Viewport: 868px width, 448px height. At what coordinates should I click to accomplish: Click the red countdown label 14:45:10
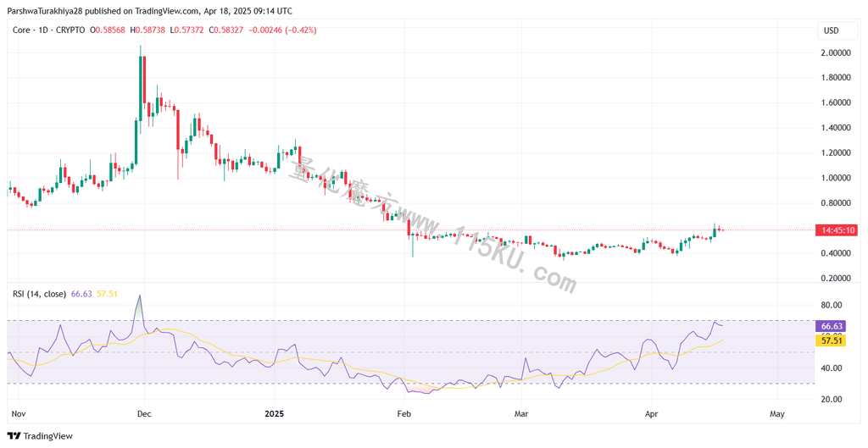(x=836, y=230)
